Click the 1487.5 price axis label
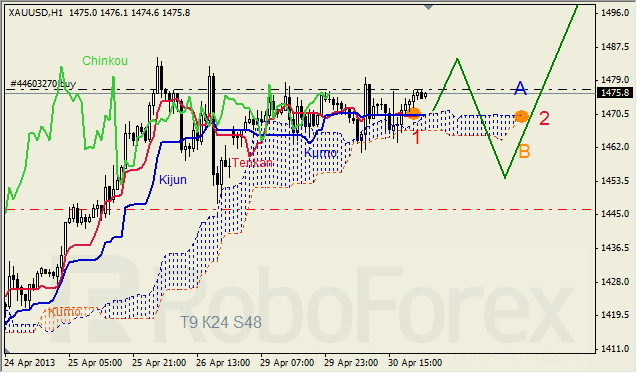This screenshot has height=373, width=637. [615, 47]
